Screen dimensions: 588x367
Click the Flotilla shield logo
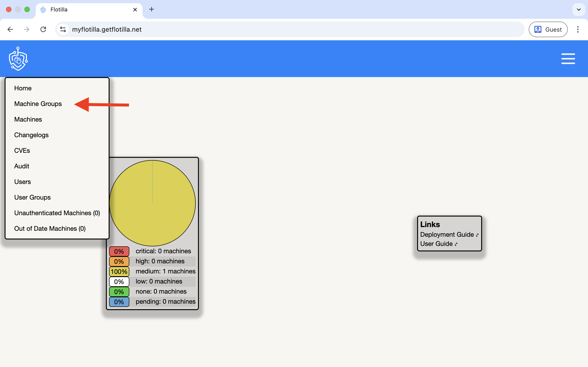18,58
